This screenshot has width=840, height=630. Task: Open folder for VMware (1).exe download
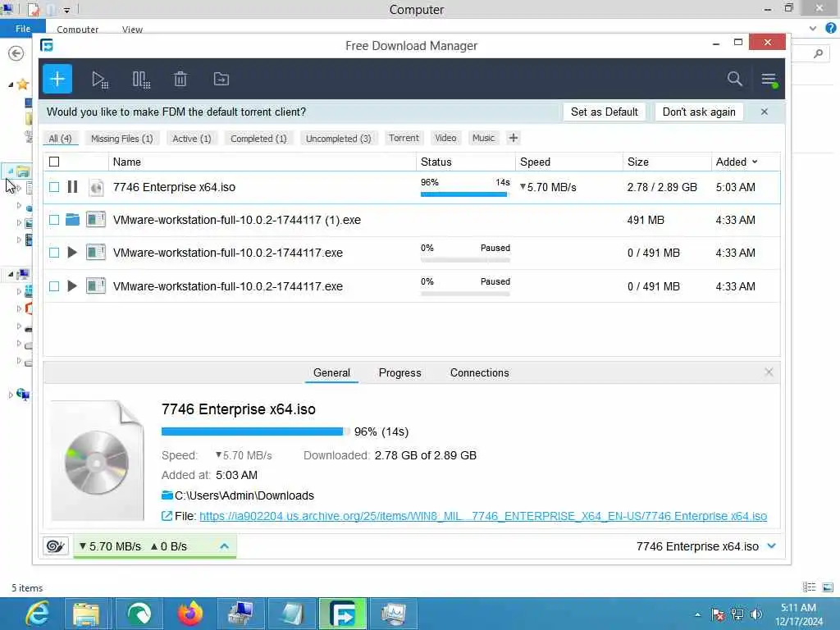click(x=72, y=220)
